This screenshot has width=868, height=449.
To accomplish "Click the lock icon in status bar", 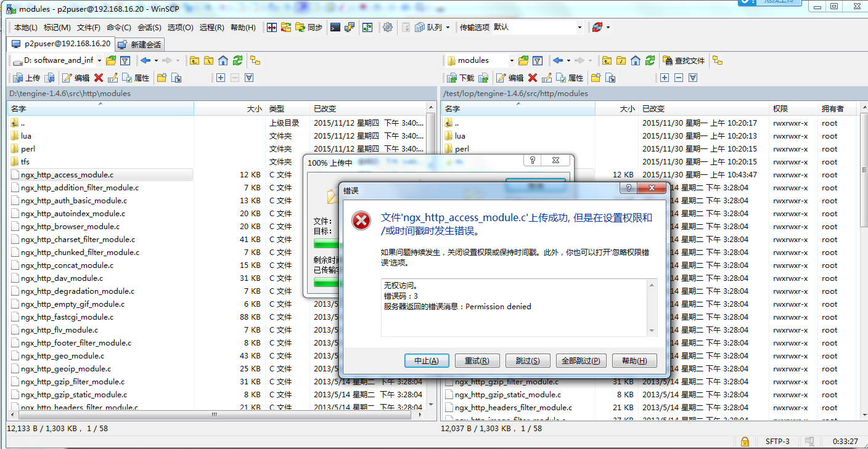I will coord(745,441).
